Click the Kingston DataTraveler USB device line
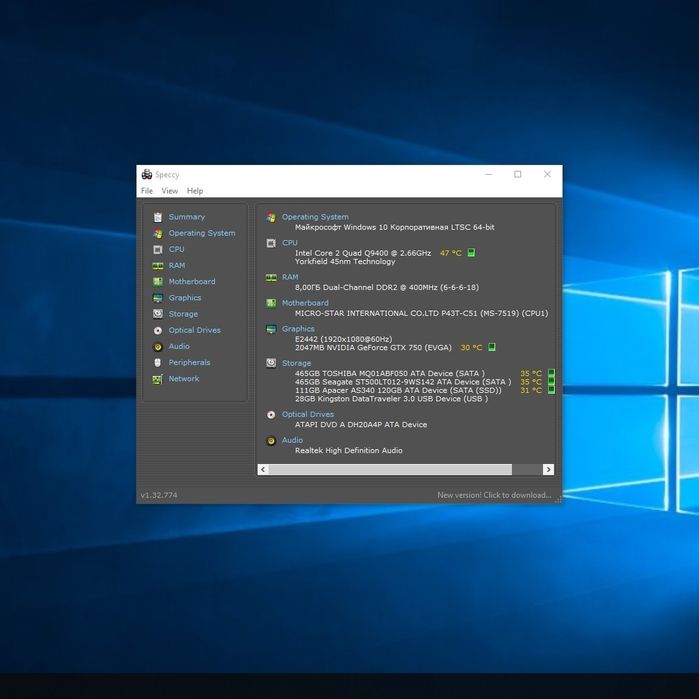699x699 pixels. tap(391, 399)
